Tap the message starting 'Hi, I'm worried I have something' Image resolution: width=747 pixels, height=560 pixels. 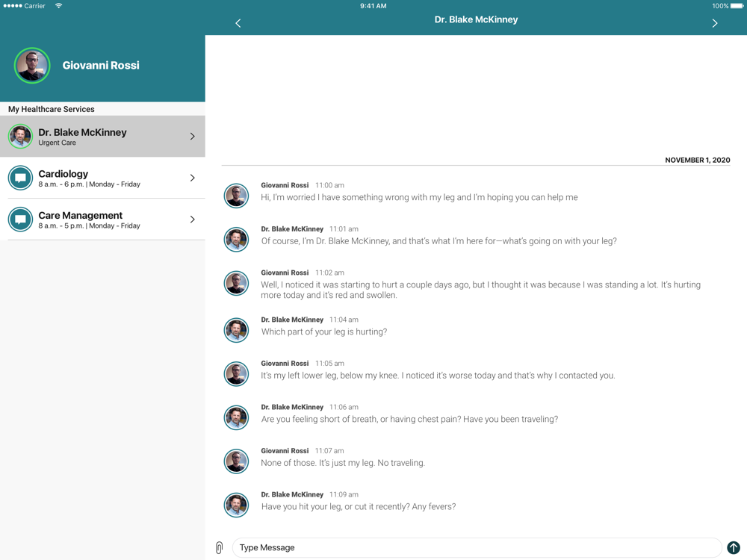coord(419,197)
